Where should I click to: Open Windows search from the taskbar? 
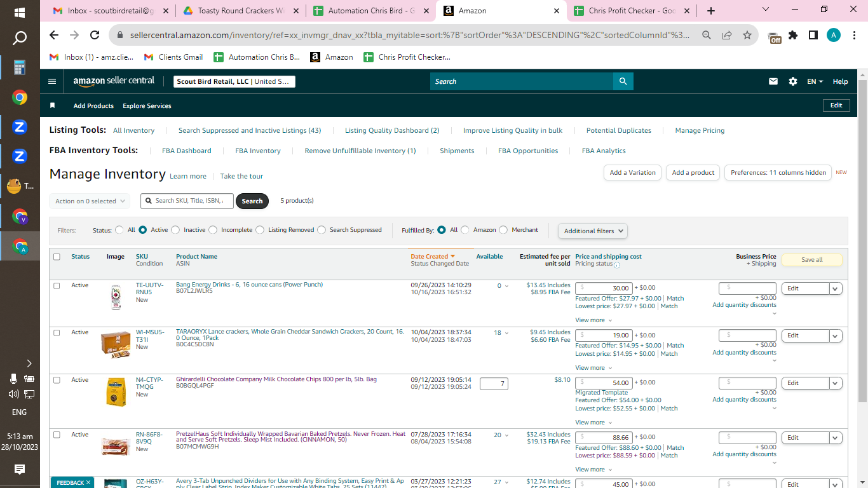point(20,39)
